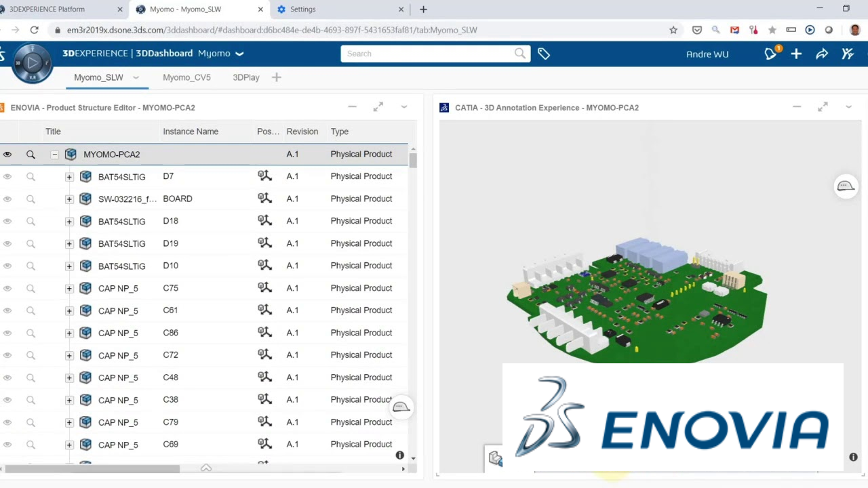Maximize the 3D Annotation Experience widget
The height and width of the screenshot is (488, 868).
click(x=823, y=106)
